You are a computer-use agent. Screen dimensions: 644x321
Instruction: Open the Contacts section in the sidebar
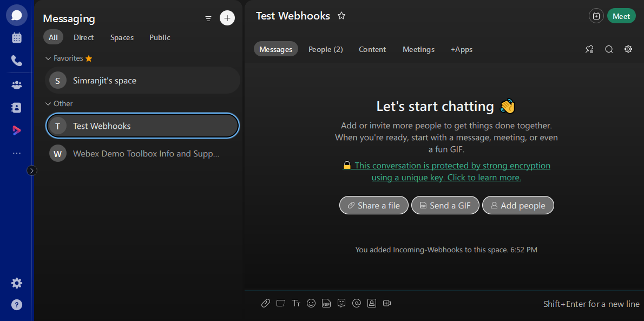click(x=16, y=107)
